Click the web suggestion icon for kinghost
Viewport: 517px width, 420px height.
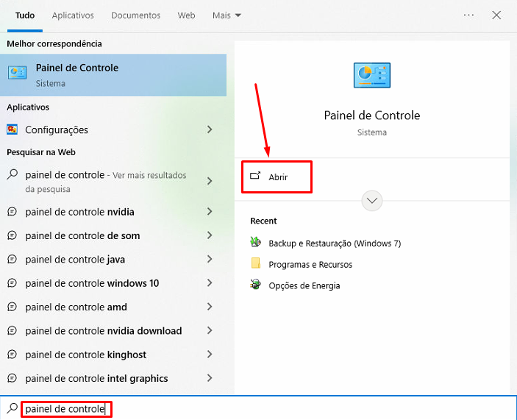[x=12, y=355]
